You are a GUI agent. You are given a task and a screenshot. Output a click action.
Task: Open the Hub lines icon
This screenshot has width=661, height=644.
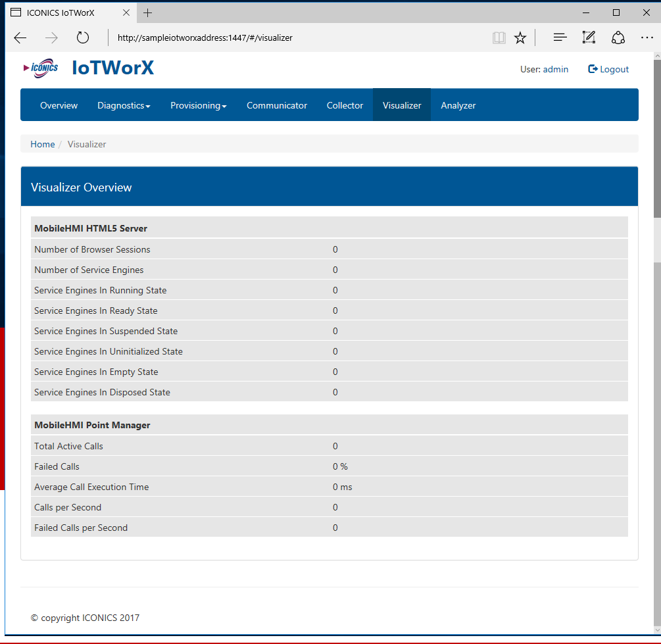pos(560,38)
